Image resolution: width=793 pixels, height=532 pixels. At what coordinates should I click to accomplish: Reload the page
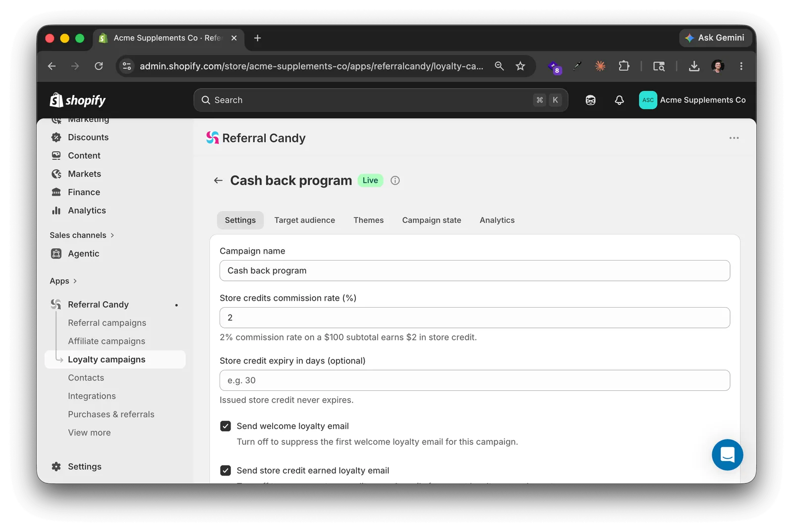click(x=99, y=66)
